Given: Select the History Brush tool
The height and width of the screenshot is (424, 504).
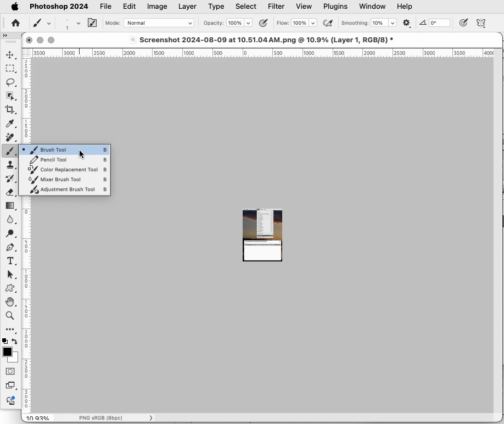Looking at the screenshot, I should 10,178.
